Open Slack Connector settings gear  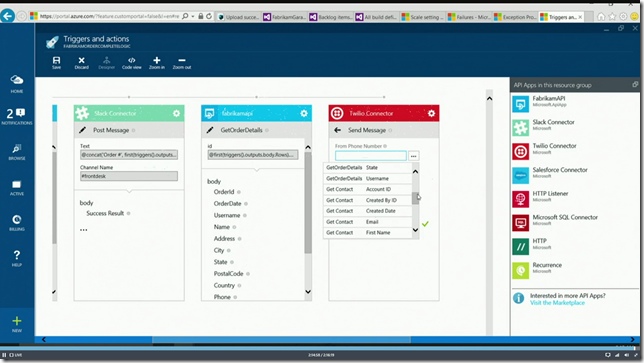click(x=176, y=113)
